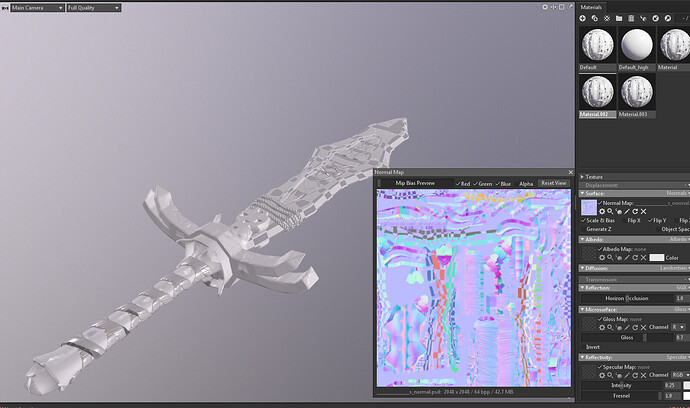Screen dimensions: 690x408
Task: Click the viewport settings gear icon
Action: click(x=545, y=7)
